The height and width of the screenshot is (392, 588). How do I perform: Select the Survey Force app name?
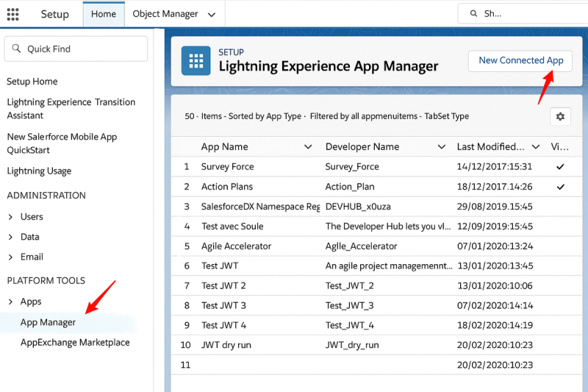[228, 166]
